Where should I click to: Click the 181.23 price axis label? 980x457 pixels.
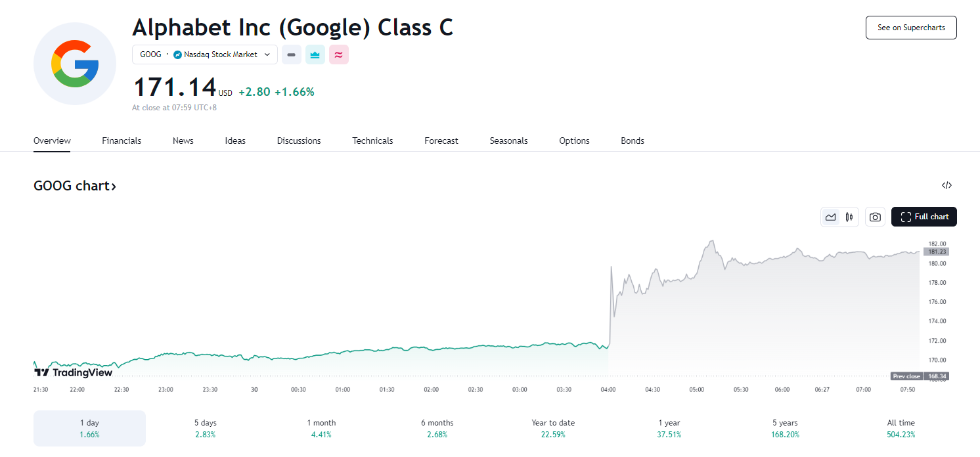click(936, 251)
